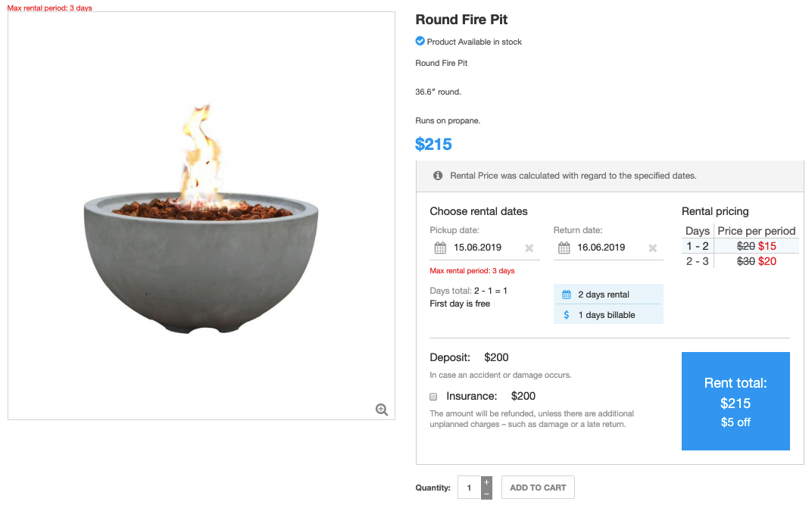Viewport: 812px width, 511px height.
Task: Click the info icon beside rental price notice
Action: pyautogui.click(x=438, y=176)
